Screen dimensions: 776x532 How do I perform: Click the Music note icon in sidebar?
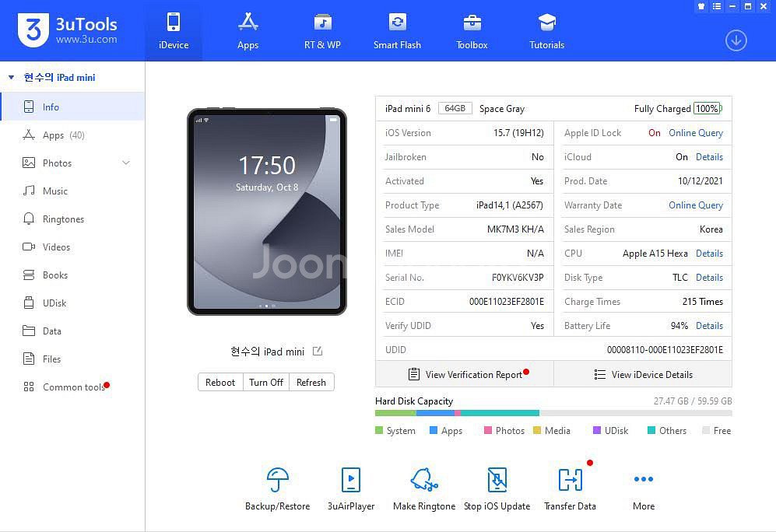coord(29,191)
